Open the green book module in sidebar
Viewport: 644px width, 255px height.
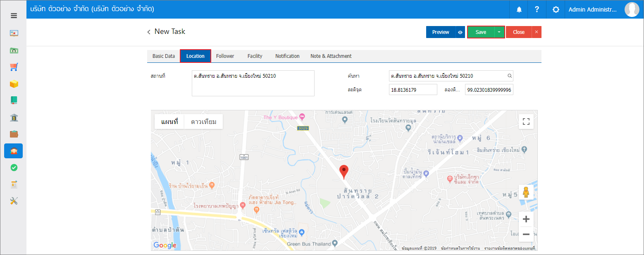point(14,100)
